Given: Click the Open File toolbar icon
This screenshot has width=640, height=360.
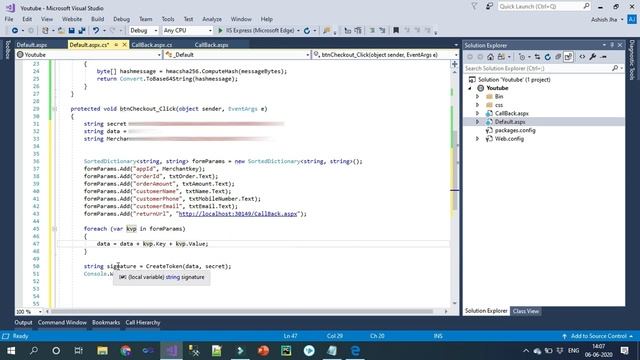Looking at the screenshot, I should coord(61,31).
